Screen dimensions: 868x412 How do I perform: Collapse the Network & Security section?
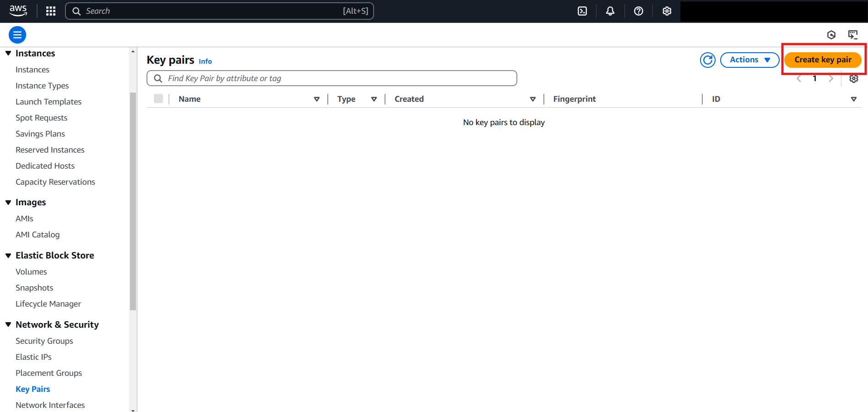[x=8, y=324]
